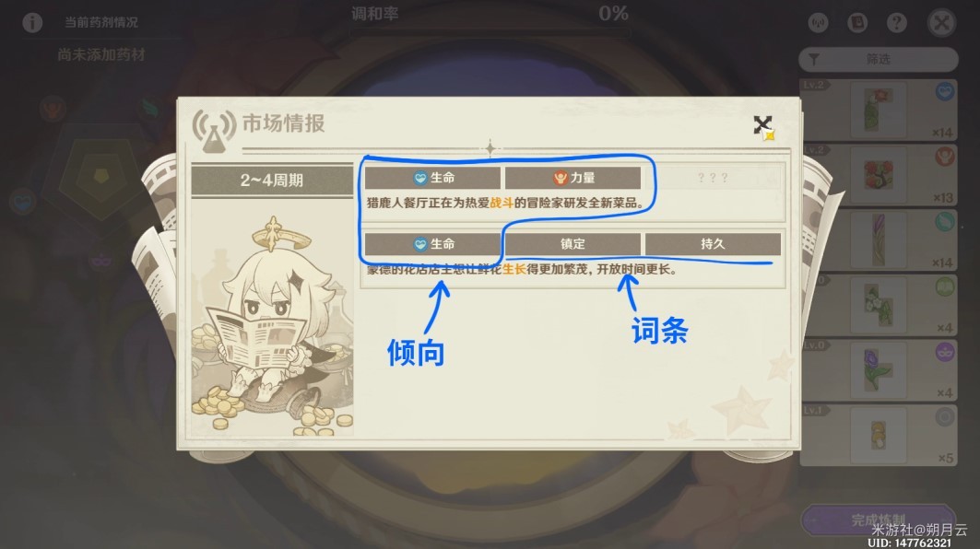Select the Lv.2 ingredient with ×14 at list top
Viewport: 980px width, 549px height.
pos(878,110)
